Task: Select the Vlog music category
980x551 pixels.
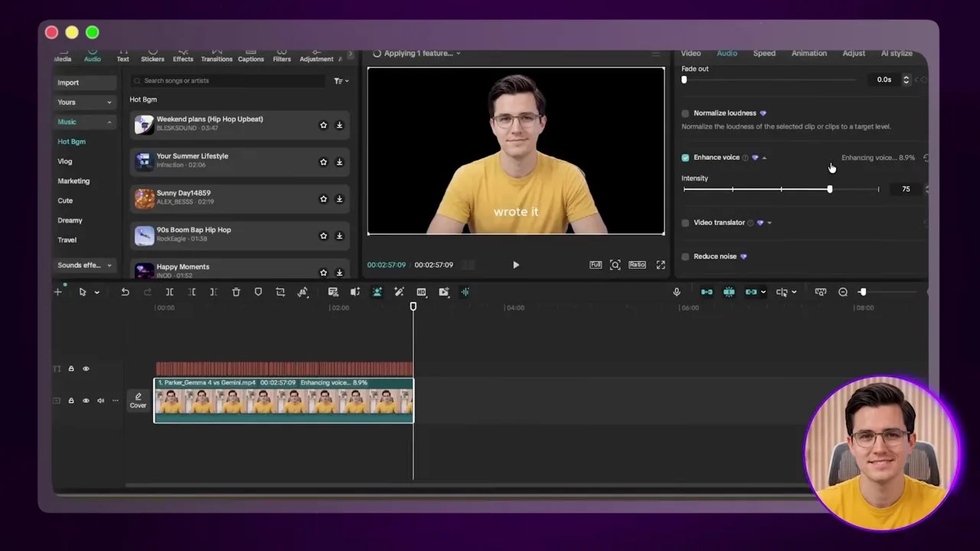Action: (x=65, y=161)
